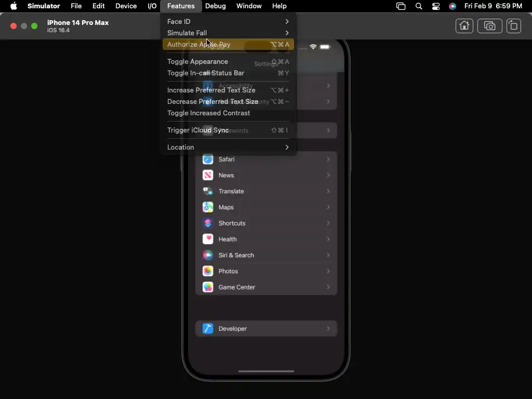The height and width of the screenshot is (399, 532).
Task: Open the Edit menu
Action: [x=98, y=6]
